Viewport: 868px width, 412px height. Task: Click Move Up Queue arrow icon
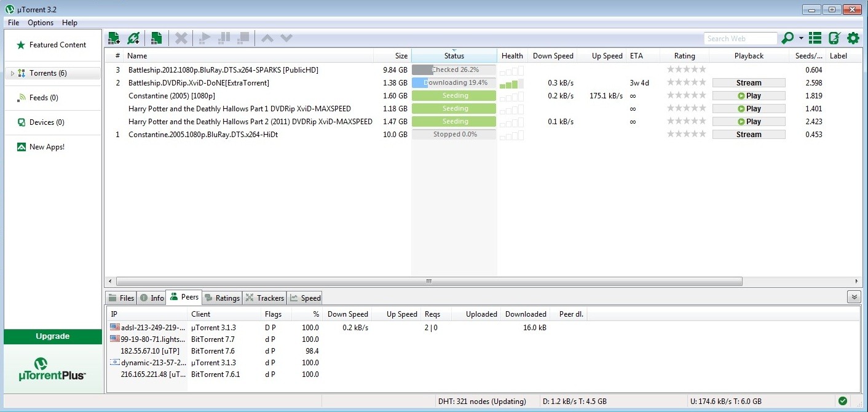(x=267, y=38)
